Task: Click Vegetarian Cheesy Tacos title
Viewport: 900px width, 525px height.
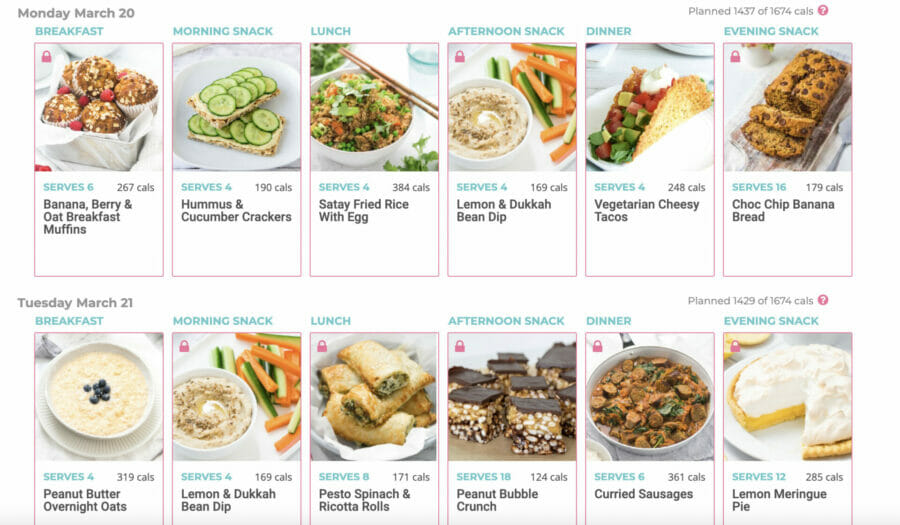Action: coord(646,211)
